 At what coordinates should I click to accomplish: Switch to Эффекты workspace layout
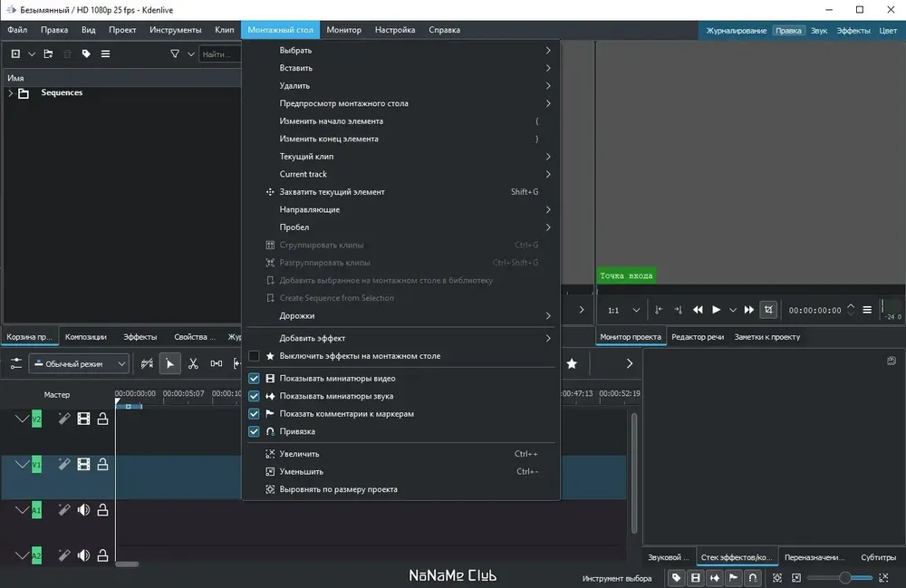(x=853, y=31)
